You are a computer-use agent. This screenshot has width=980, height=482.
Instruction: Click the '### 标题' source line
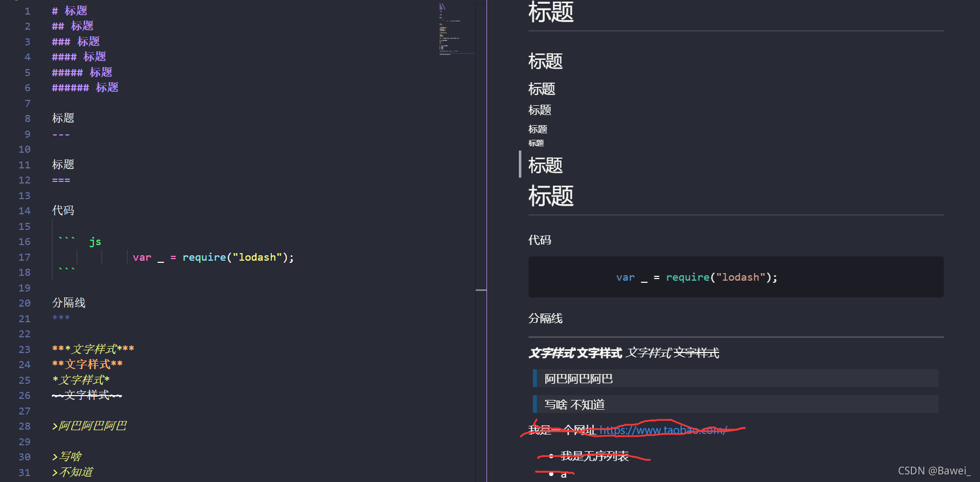76,42
